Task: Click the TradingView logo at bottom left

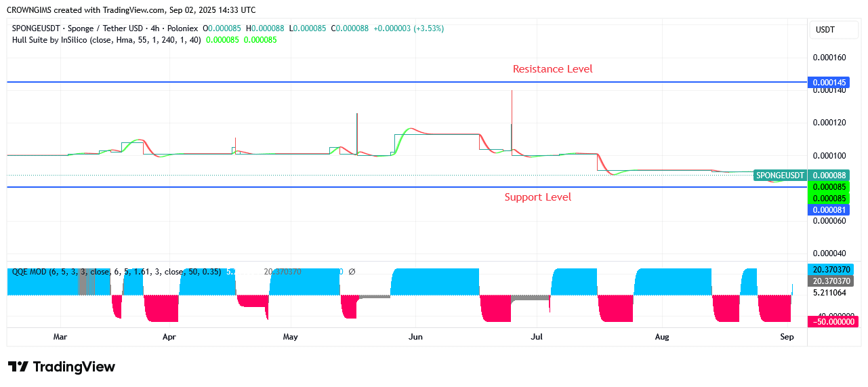Action: (62, 367)
